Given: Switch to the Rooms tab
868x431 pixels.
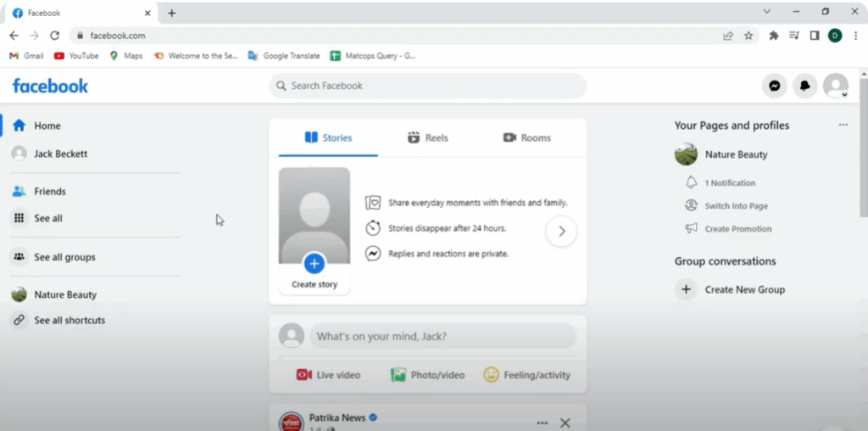Looking at the screenshot, I should point(526,137).
